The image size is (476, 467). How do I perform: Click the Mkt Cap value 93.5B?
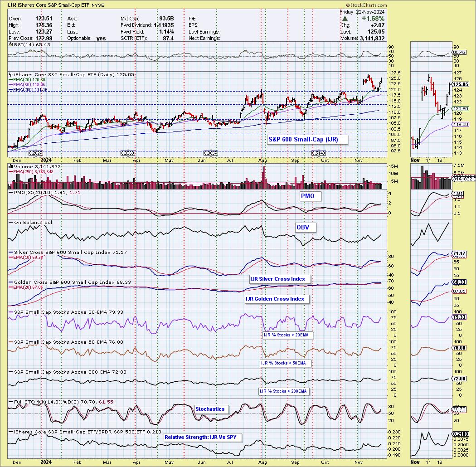[166, 19]
